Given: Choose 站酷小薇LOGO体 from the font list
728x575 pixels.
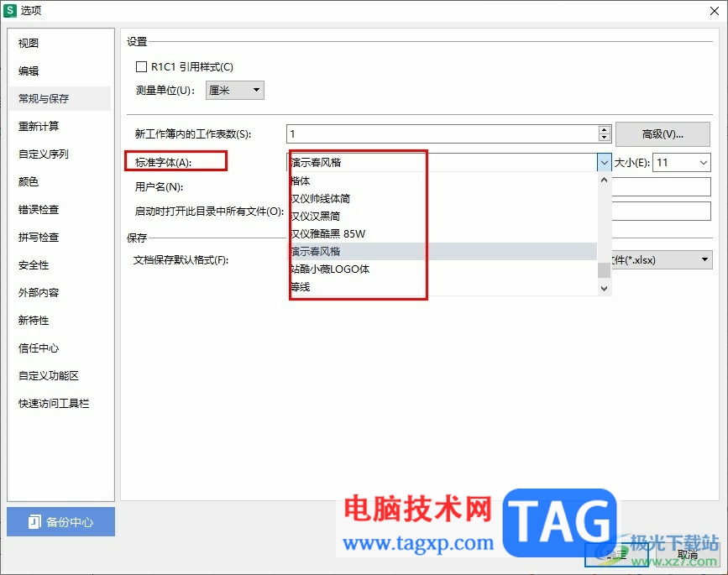Looking at the screenshot, I should [x=443, y=269].
